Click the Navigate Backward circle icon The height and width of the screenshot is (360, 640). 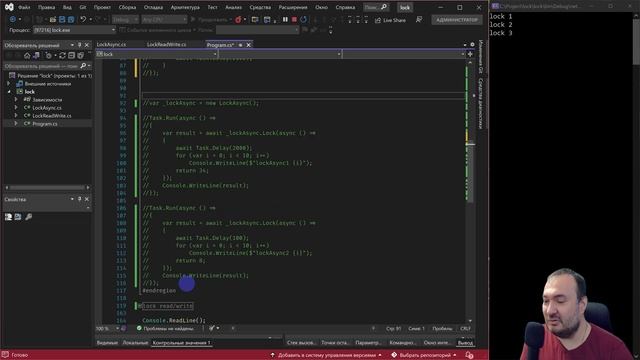(x=13, y=19)
